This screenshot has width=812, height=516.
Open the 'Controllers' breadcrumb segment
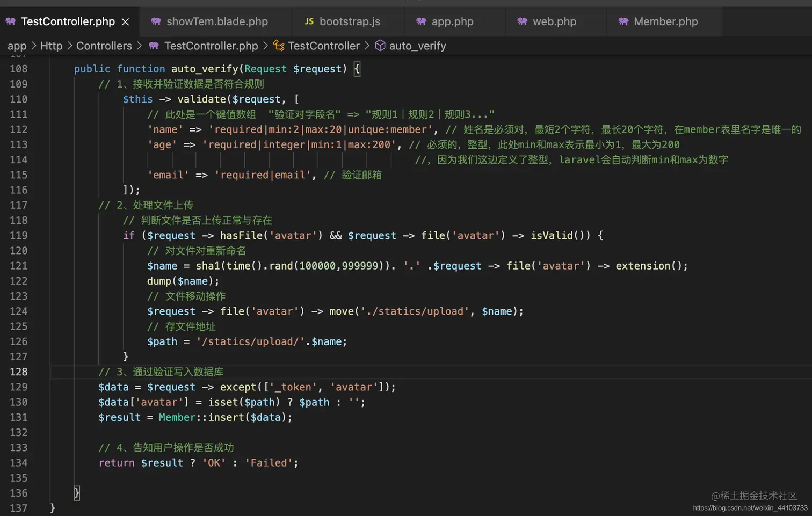tap(104, 46)
